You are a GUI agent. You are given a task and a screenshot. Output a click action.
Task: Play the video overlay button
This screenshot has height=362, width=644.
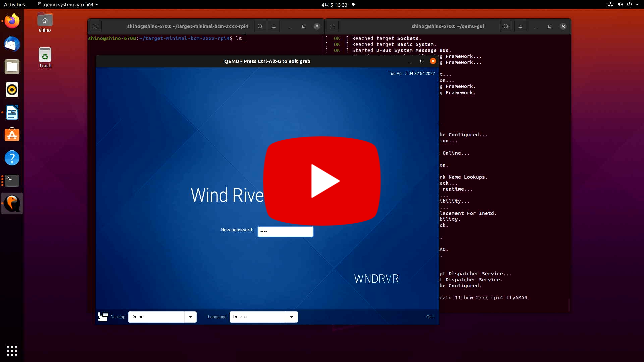(322, 181)
